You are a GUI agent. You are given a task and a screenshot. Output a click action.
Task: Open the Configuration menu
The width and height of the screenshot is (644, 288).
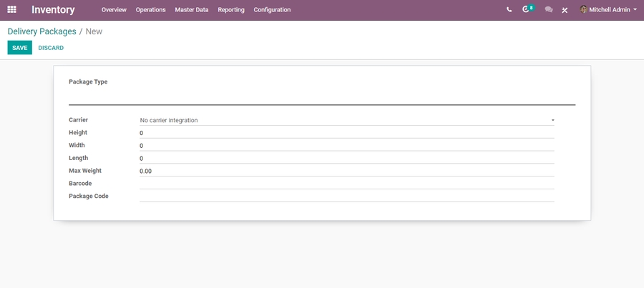pyautogui.click(x=272, y=10)
